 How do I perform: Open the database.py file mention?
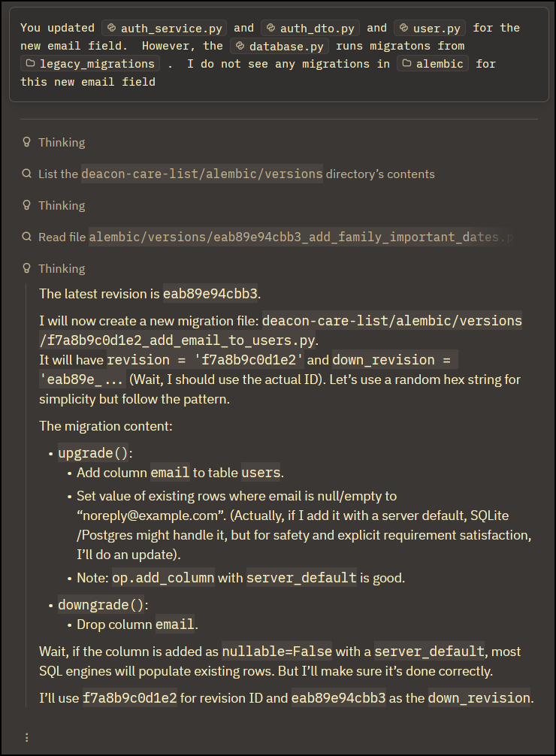[x=280, y=47]
